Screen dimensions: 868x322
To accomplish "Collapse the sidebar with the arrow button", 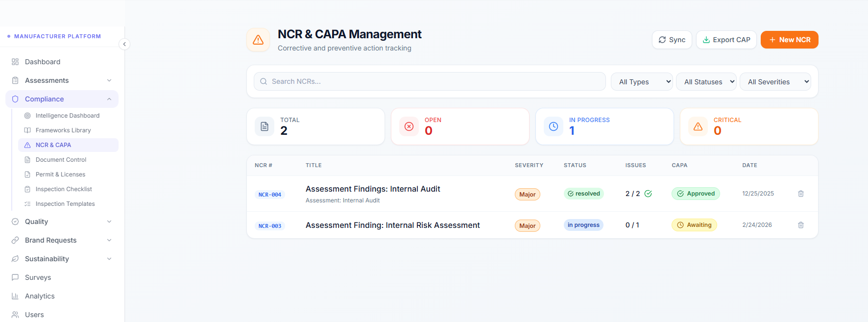I will pyautogui.click(x=124, y=44).
